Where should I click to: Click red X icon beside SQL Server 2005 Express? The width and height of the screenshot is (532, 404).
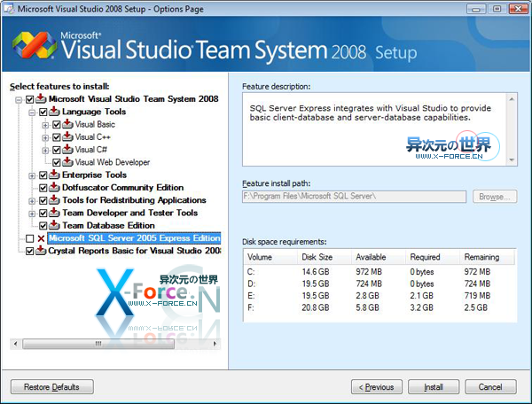pos(41,238)
